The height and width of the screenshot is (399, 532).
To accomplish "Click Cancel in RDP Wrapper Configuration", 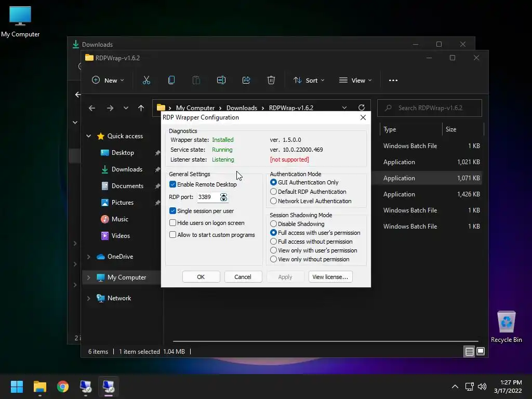I will coord(243,277).
